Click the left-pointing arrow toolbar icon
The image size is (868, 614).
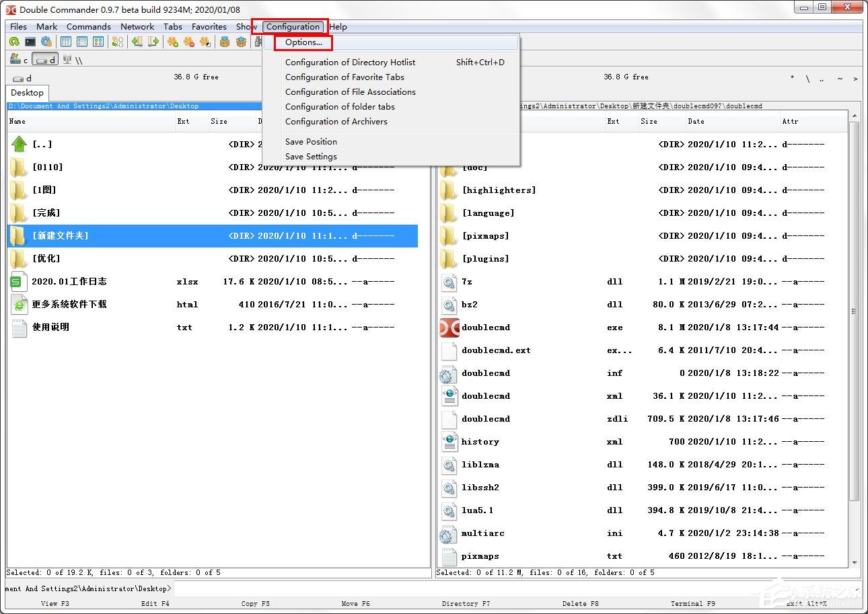click(x=137, y=42)
